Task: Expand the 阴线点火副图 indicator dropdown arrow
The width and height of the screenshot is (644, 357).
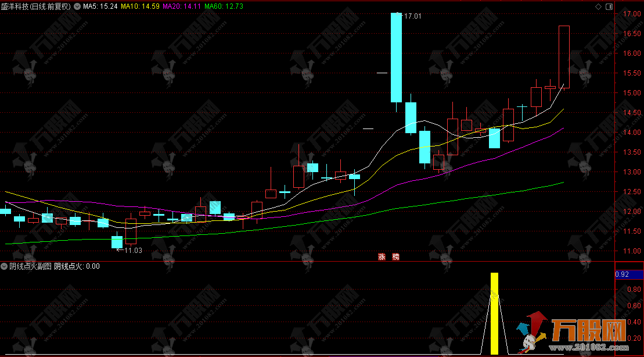Action: pyautogui.click(x=4, y=266)
